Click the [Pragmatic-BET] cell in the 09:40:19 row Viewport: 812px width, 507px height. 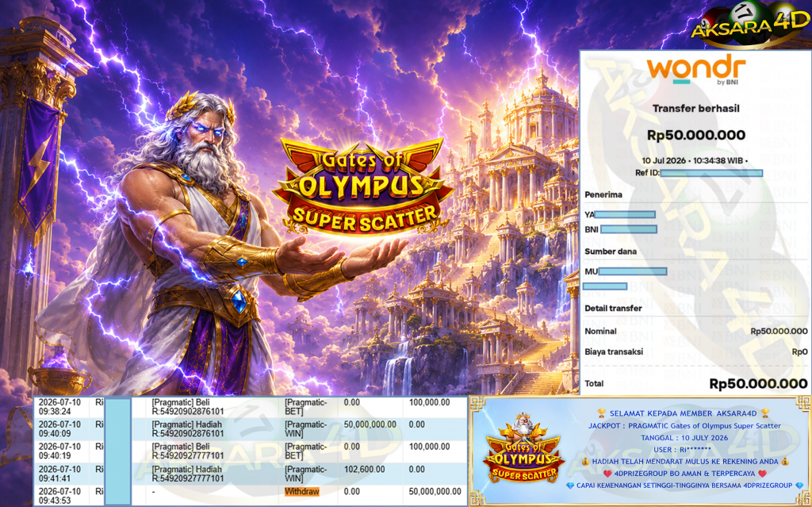pyautogui.click(x=305, y=451)
